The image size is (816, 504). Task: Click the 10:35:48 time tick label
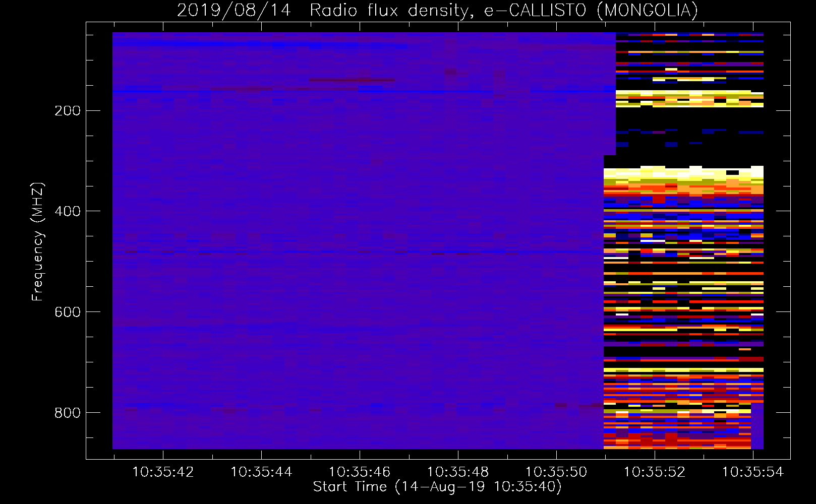coord(458,472)
